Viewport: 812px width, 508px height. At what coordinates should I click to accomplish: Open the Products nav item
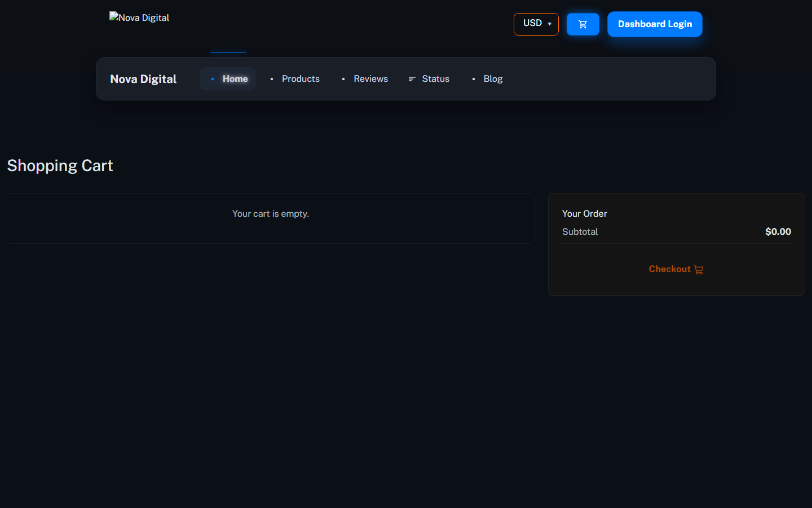pyautogui.click(x=294, y=79)
